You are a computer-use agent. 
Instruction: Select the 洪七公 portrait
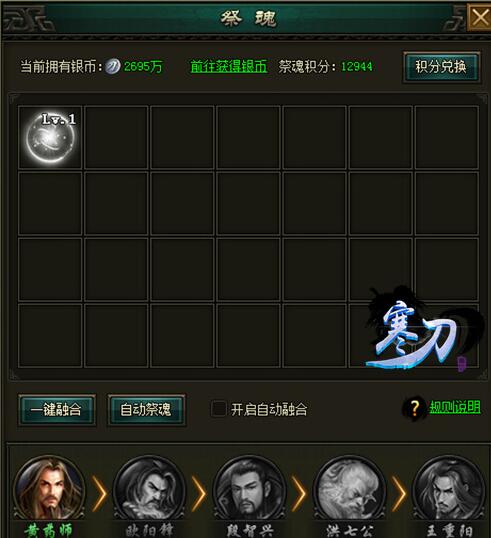click(349, 489)
